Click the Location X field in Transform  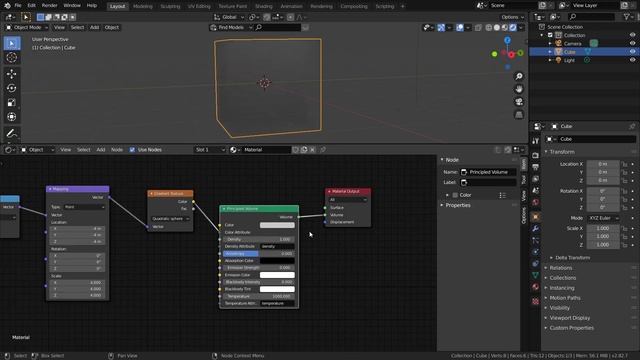point(603,164)
